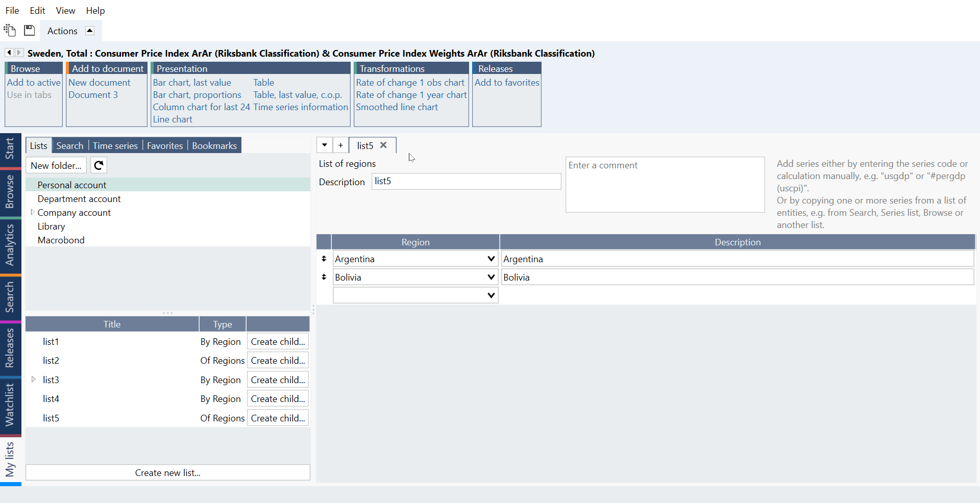
Task: Click Add to favorites link
Action: pyautogui.click(x=507, y=82)
